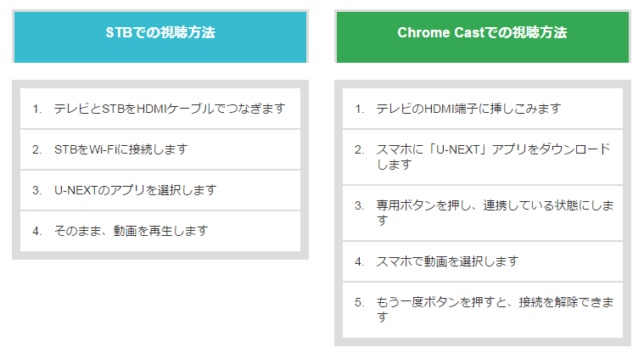Select step about downloading the U-NEXT app
644x359 pixels.
[x=483, y=157]
